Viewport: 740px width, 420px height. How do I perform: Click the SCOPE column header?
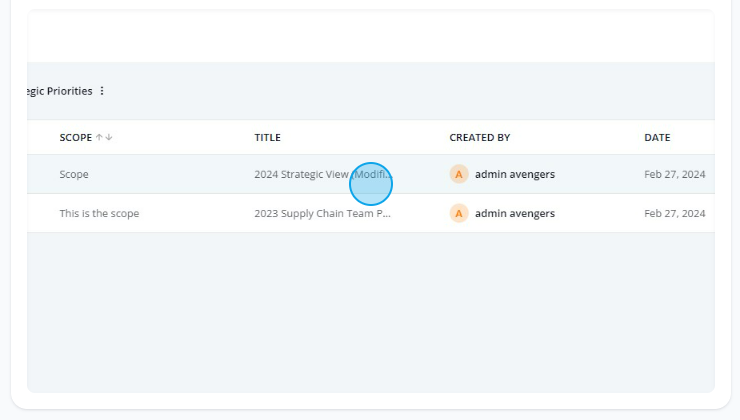tap(75, 138)
